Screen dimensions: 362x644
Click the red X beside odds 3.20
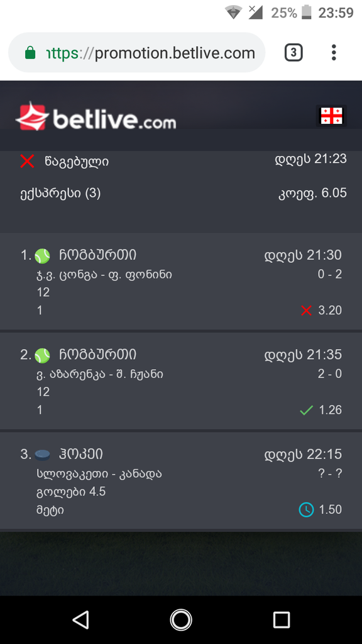[x=306, y=310]
